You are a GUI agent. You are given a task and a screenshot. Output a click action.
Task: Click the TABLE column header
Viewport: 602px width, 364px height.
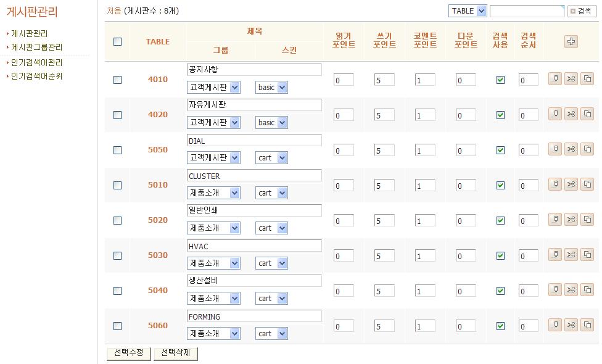pyautogui.click(x=158, y=41)
